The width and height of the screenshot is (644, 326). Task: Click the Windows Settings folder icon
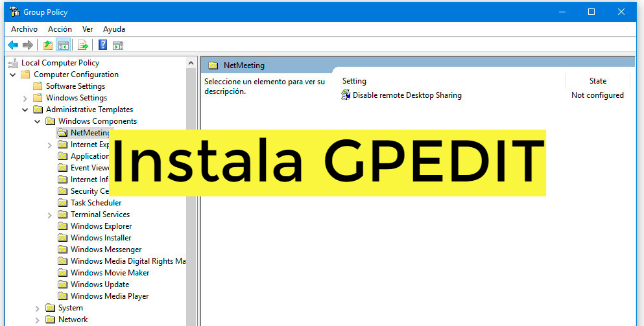[x=38, y=98]
